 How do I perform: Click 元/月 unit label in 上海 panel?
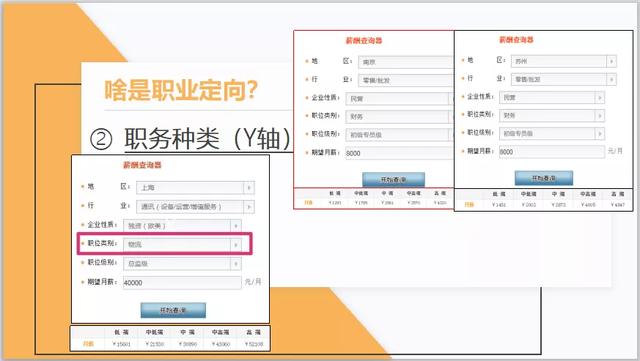[x=253, y=282]
